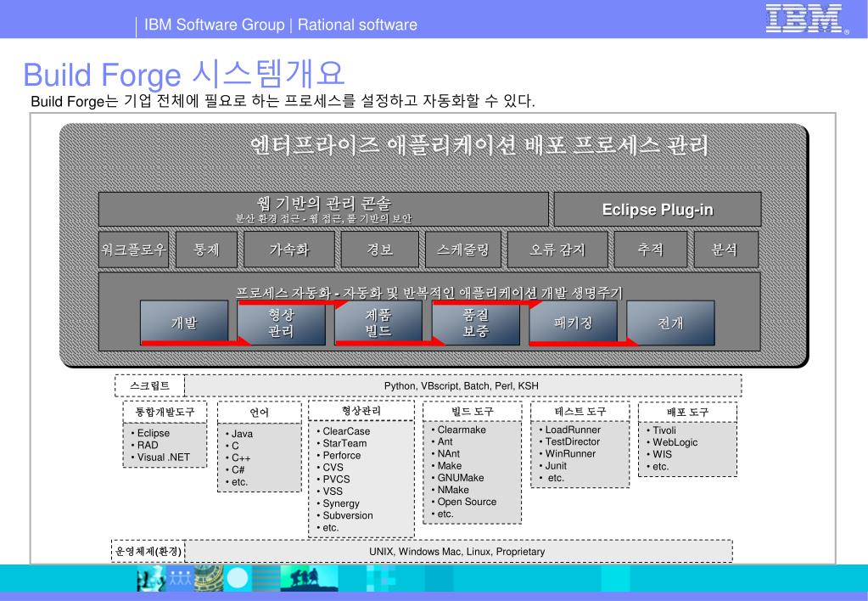Click the 'RAD' list entry
Screen dimensions: 868x601
[148, 446]
